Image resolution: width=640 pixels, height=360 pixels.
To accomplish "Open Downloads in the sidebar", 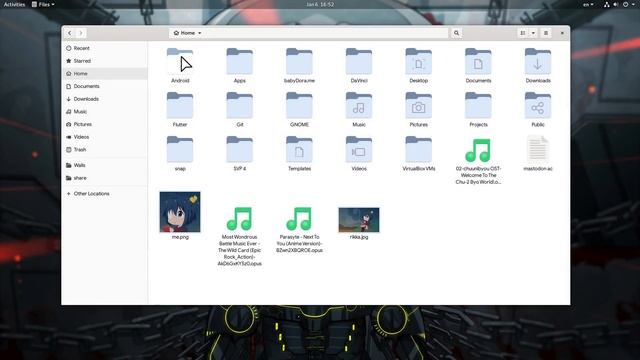I will (x=104, y=99).
